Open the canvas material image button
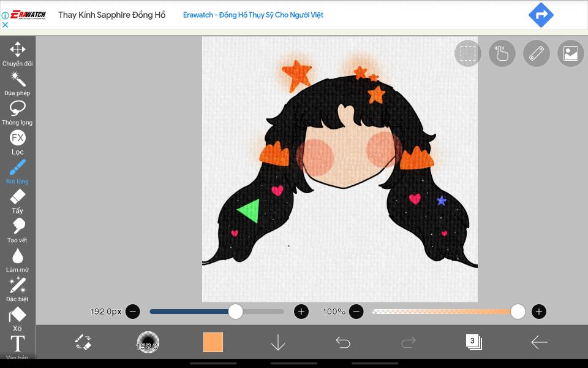This screenshot has height=368, width=588. pos(571,53)
